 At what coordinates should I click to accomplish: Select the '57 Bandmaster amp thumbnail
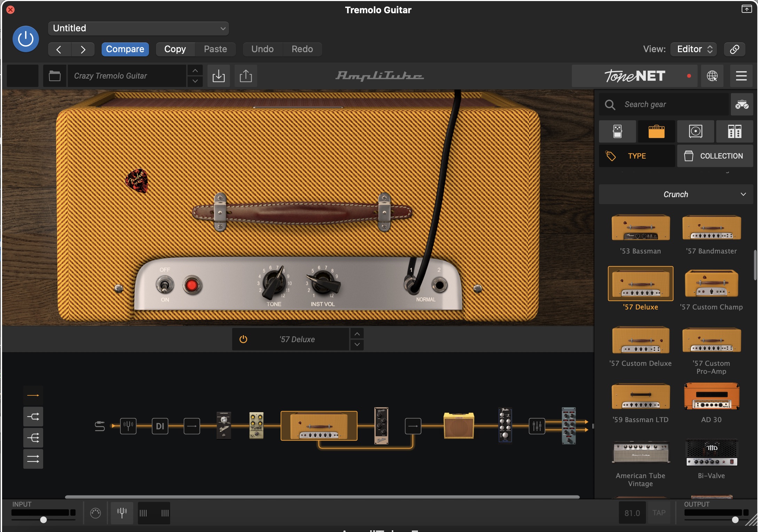(711, 228)
